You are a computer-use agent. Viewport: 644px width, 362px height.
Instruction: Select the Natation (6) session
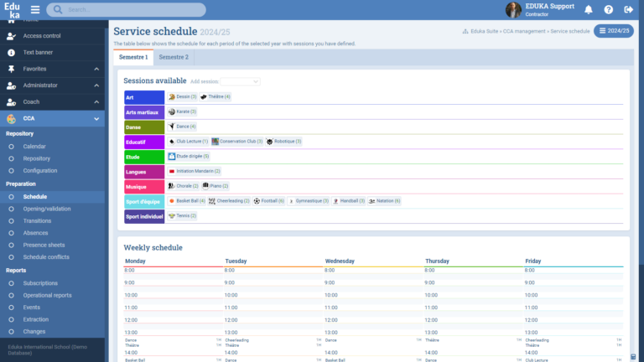click(384, 201)
